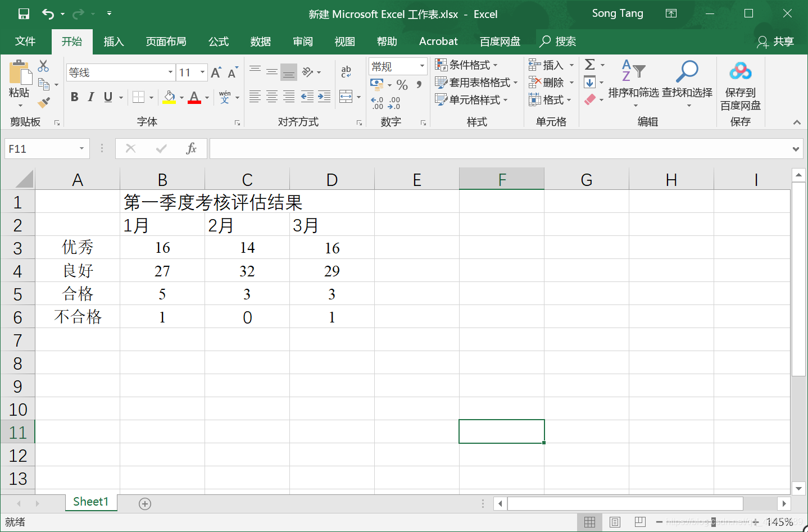Collapse the ribbon

click(797, 122)
